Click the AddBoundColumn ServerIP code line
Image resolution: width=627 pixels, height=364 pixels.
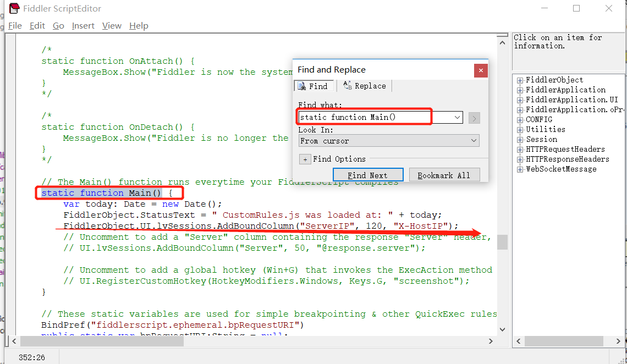point(261,226)
